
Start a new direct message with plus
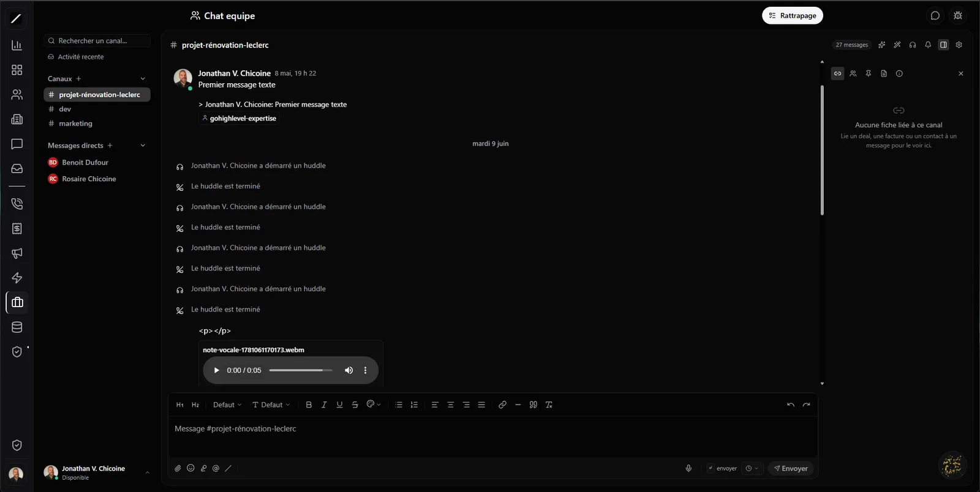point(110,145)
